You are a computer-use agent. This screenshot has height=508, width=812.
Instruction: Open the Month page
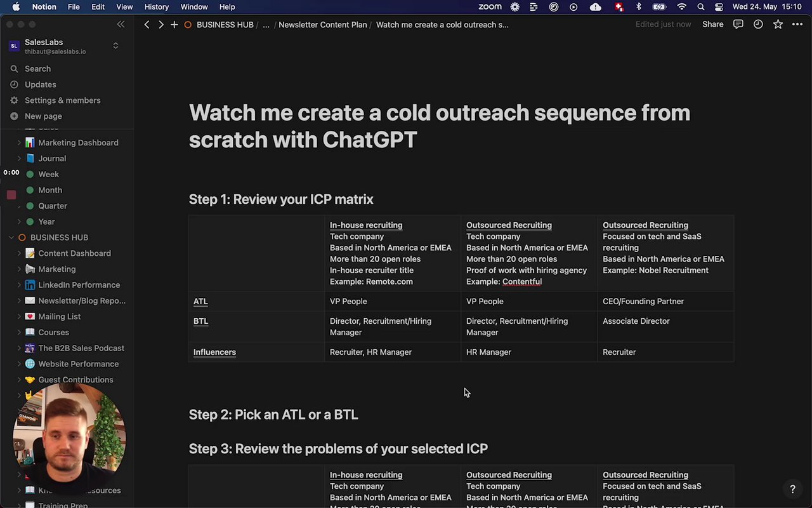tap(50, 190)
